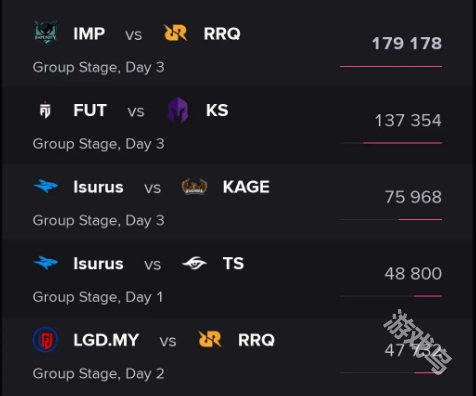Click the RRQ logo in IMP match

176,33
